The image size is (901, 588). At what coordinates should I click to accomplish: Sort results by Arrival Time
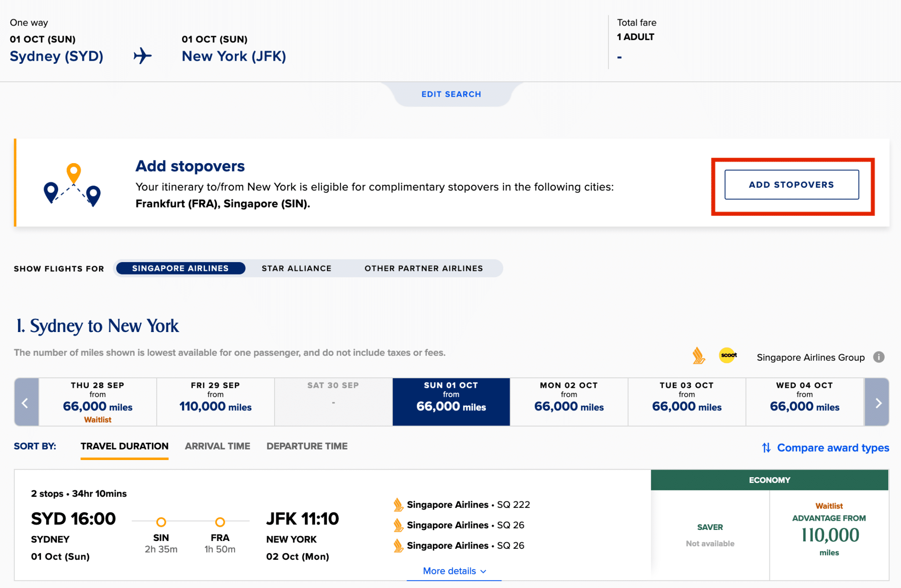217,446
